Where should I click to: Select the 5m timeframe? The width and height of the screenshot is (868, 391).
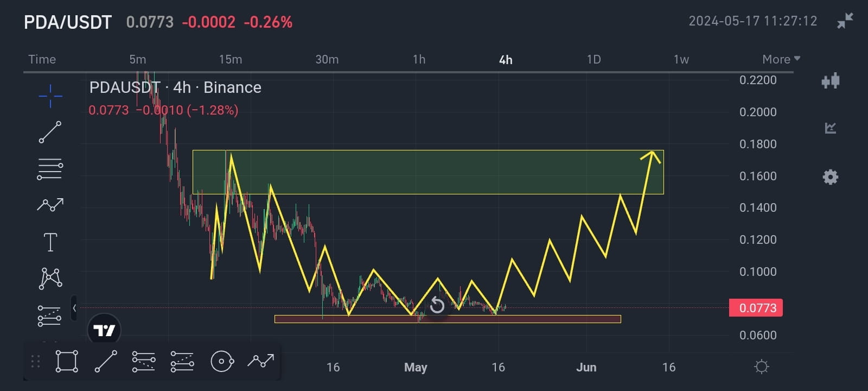click(138, 59)
